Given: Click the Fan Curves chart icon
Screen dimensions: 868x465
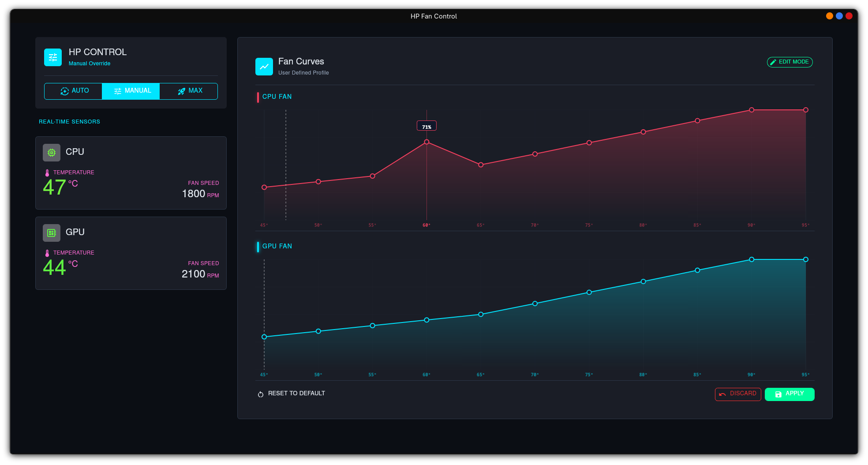Looking at the screenshot, I should (x=264, y=67).
